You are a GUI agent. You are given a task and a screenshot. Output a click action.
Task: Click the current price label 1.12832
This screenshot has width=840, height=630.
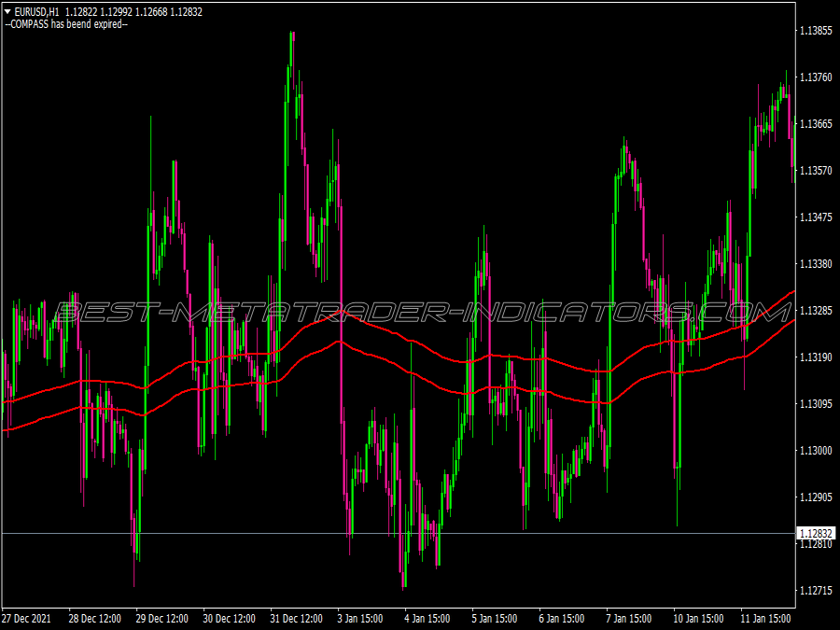tap(816, 534)
